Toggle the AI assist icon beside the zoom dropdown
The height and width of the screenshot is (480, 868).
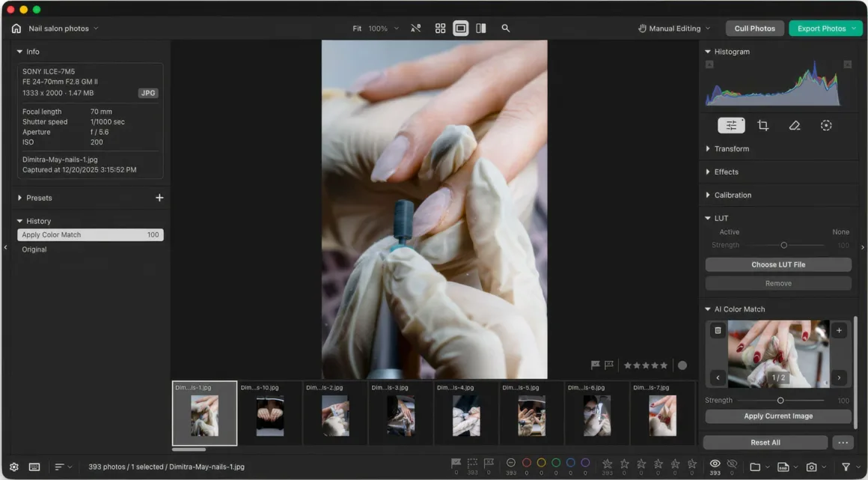click(416, 28)
